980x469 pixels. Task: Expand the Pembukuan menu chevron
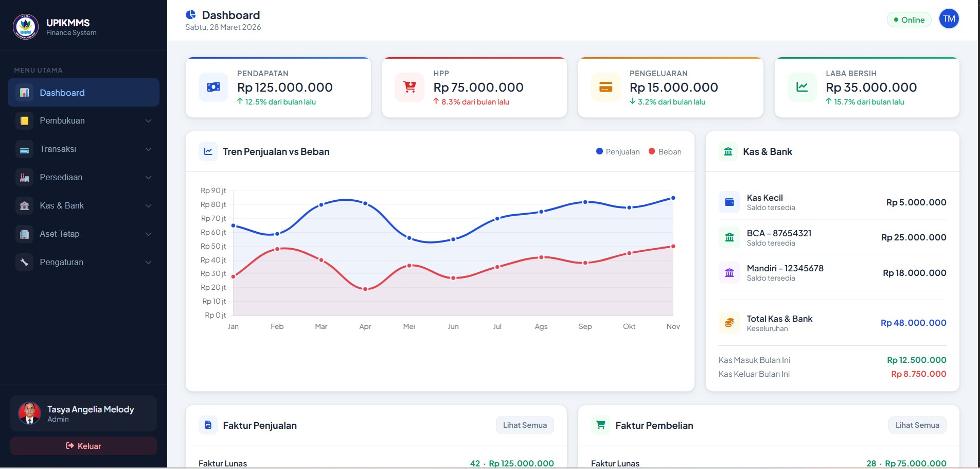coord(148,121)
